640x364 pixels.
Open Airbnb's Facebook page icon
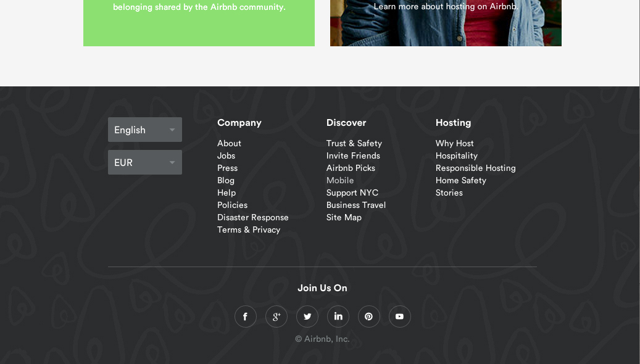pos(245,316)
